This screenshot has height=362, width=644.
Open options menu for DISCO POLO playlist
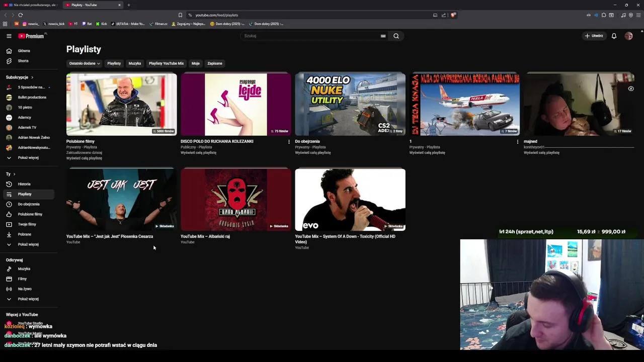pos(289,142)
